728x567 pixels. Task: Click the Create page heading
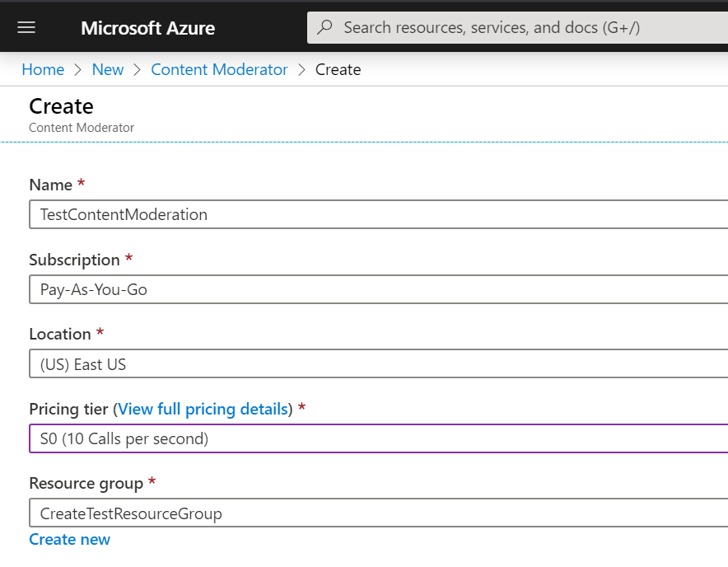61,106
